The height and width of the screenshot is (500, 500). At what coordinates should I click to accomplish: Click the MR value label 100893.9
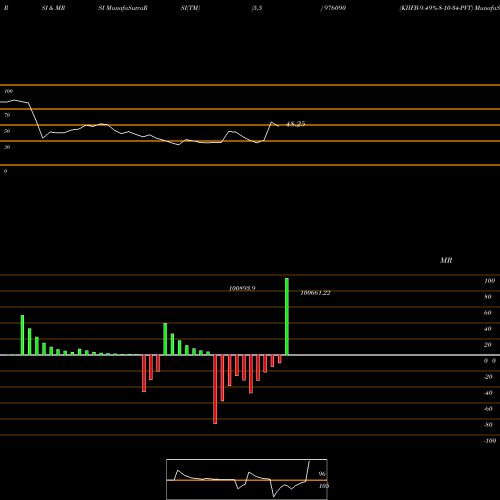pyautogui.click(x=242, y=288)
